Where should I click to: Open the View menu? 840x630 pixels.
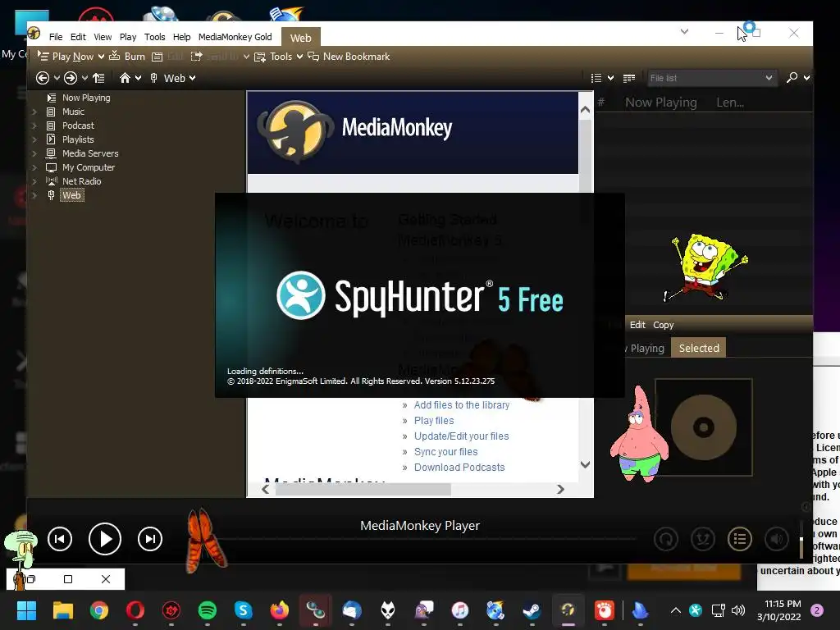[x=103, y=37]
